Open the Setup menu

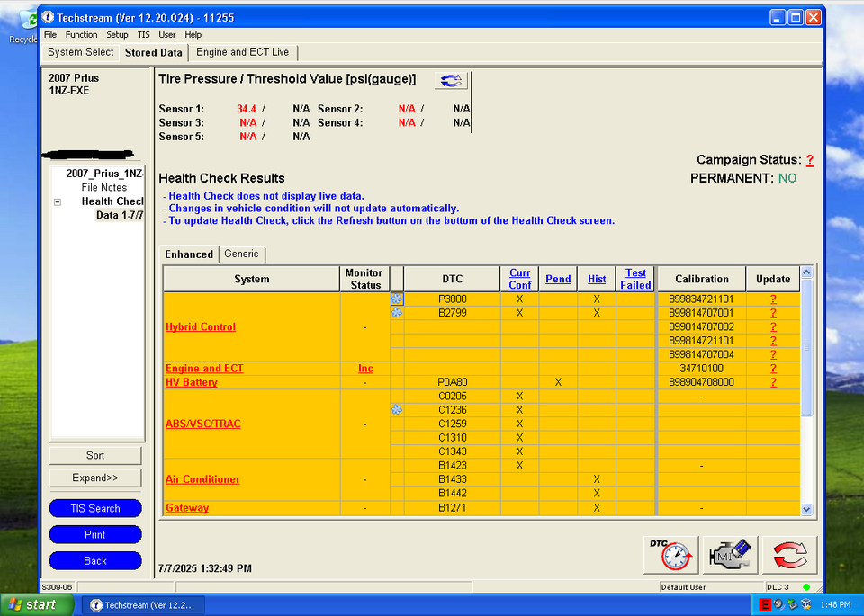coord(117,35)
